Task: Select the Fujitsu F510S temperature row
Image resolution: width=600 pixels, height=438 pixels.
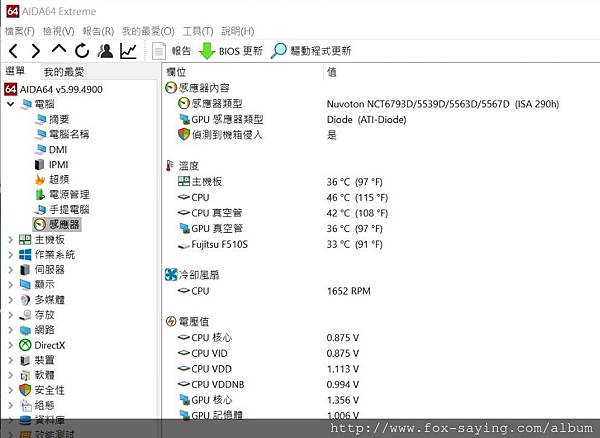Action: [280, 244]
